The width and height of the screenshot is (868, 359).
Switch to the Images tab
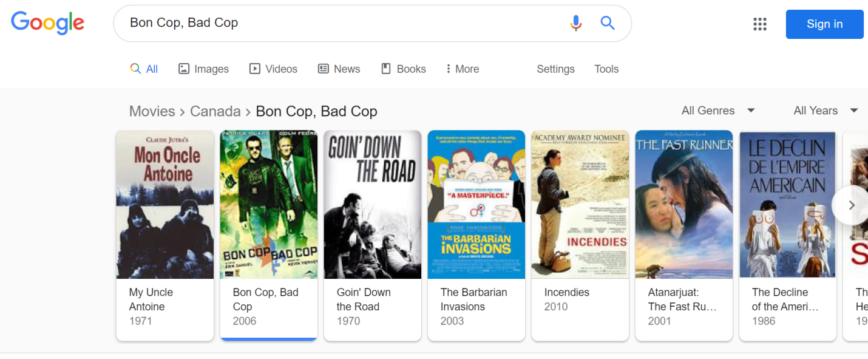pos(203,69)
